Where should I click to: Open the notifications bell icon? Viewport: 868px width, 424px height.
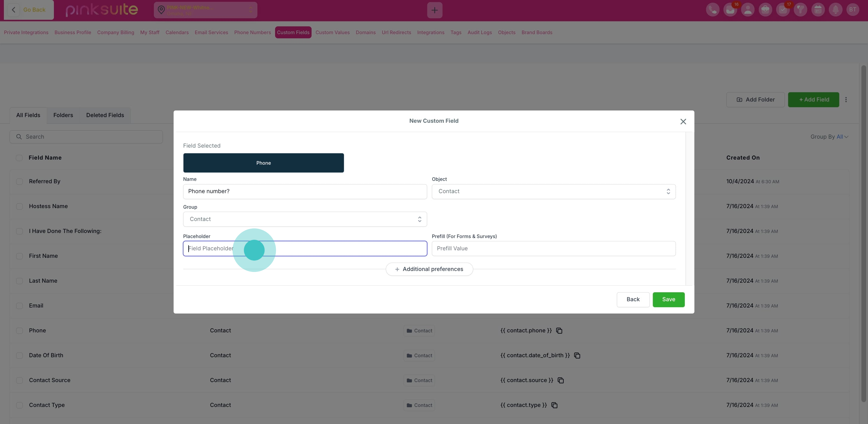click(x=835, y=10)
